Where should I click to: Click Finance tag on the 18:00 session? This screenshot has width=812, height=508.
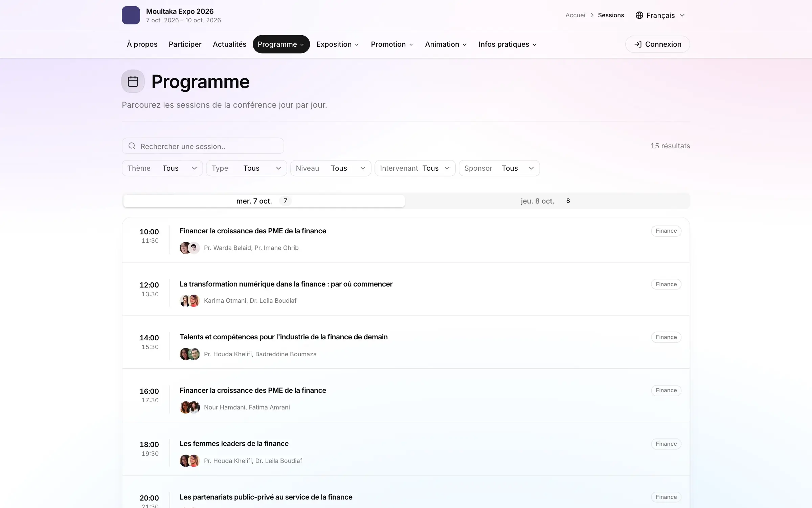click(666, 444)
